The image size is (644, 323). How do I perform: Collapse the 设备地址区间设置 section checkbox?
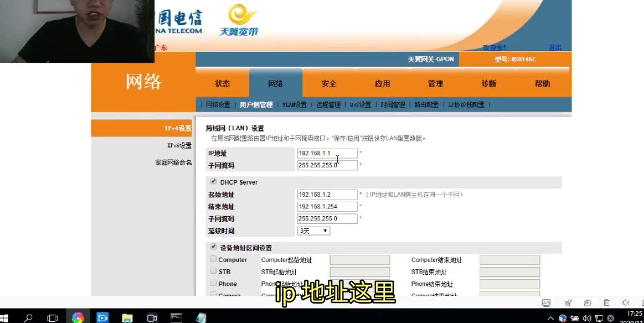[x=213, y=247]
